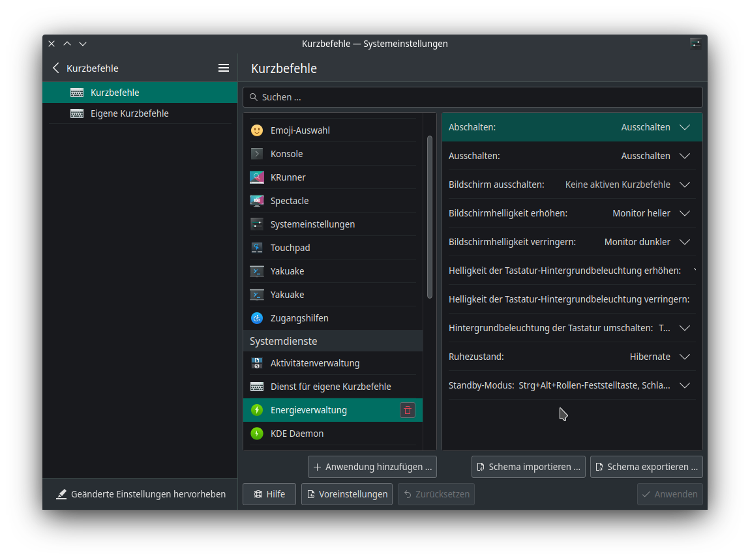This screenshot has width=750, height=560.
Task: Expand the Abschalten shortcut entry
Action: 684,127
